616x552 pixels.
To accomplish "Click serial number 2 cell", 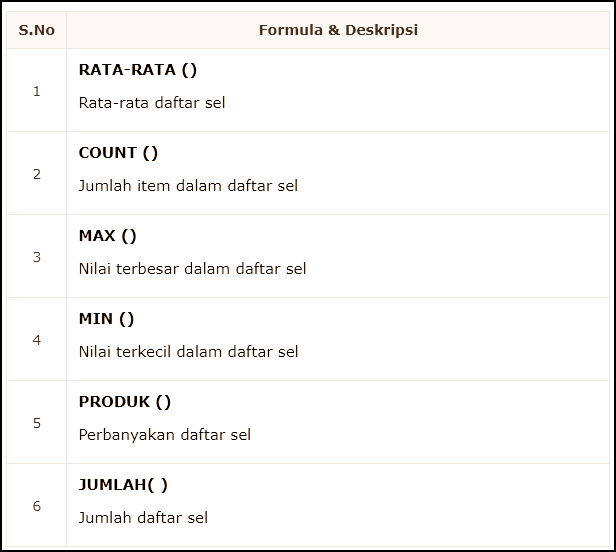I will click(37, 174).
